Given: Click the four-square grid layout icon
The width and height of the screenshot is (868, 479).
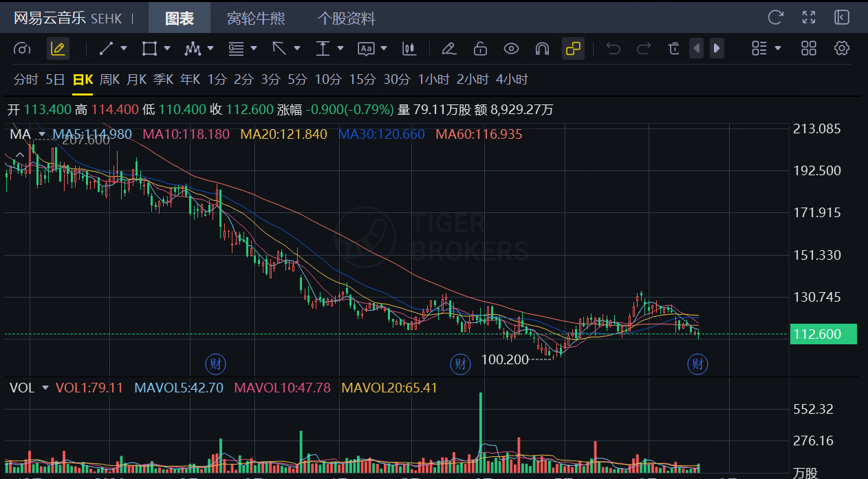Looking at the screenshot, I should coord(809,49).
